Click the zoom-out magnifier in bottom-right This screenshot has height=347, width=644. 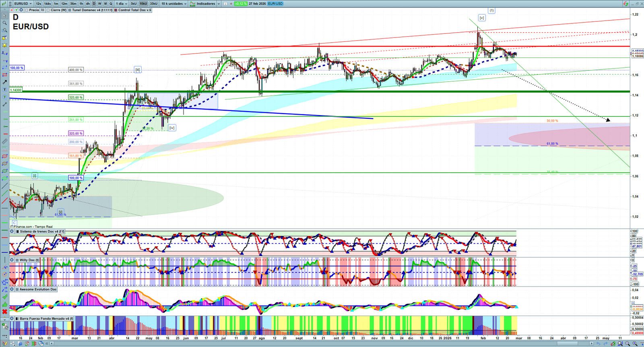[x=627, y=344]
